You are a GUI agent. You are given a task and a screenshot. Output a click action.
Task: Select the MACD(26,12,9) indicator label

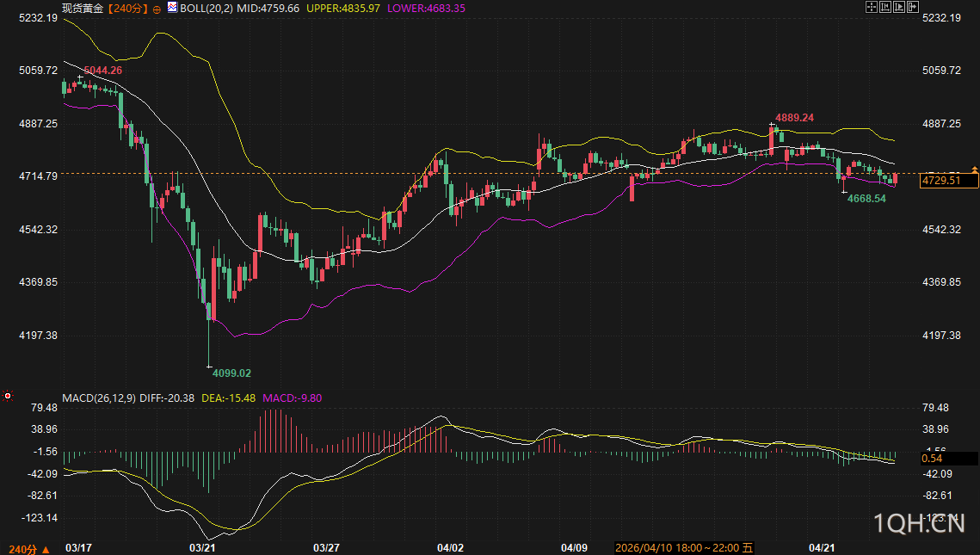coord(99,398)
